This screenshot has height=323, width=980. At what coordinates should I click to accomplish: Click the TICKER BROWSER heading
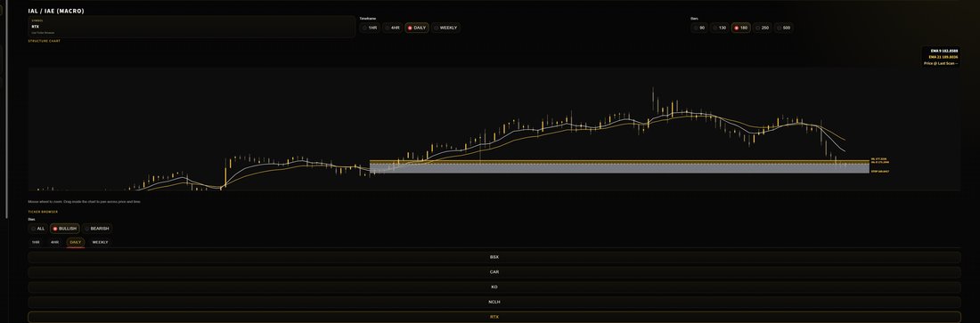click(x=43, y=212)
